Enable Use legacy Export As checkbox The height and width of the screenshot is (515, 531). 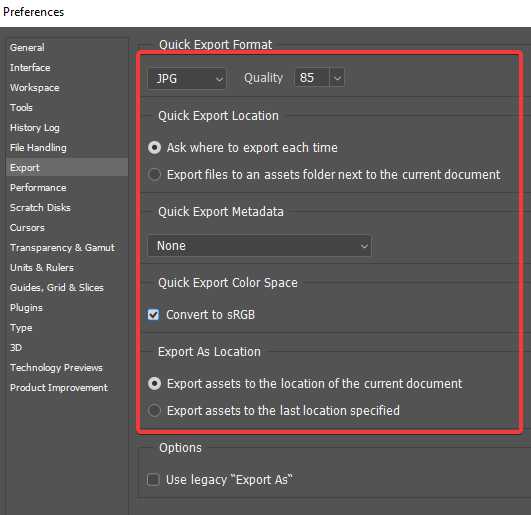(x=153, y=480)
